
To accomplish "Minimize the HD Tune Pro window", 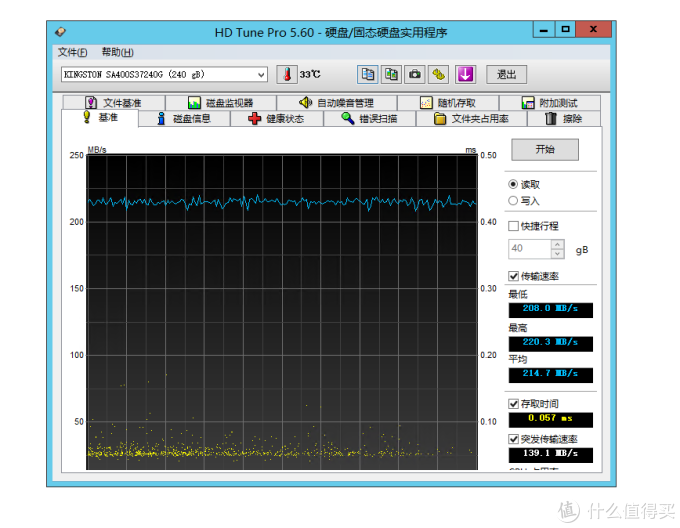I will pos(544,29).
